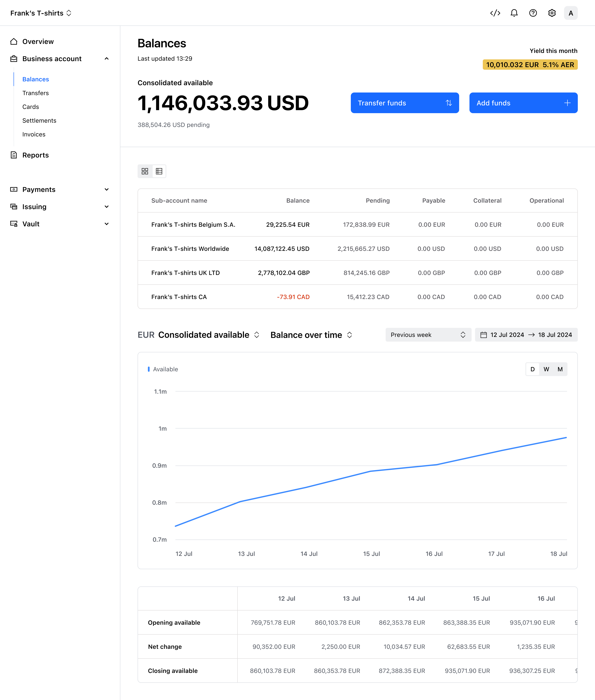Image resolution: width=595 pixels, height=700 pixels.
Task: Click the Add funds button
Action: pyautogui.click(x=523, y=103)
